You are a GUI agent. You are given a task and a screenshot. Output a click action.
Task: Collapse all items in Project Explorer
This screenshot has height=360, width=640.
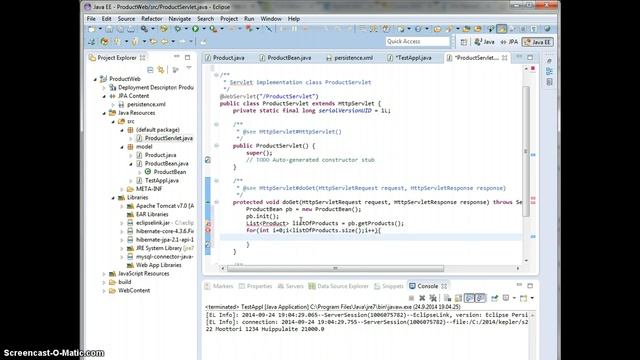[150, 70]
